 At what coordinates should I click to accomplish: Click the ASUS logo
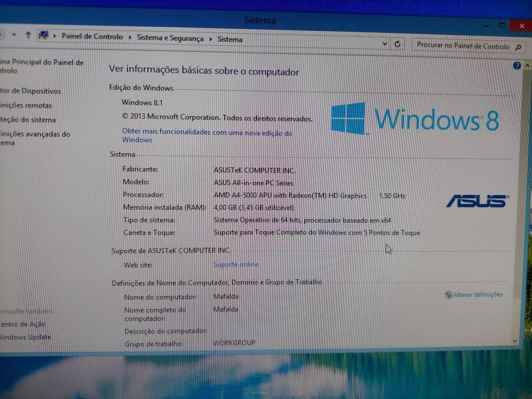[477, 201]
